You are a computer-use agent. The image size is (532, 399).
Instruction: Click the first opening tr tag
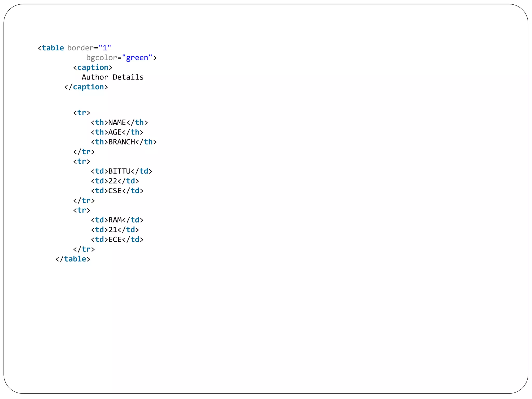click(x=82, y=113)
